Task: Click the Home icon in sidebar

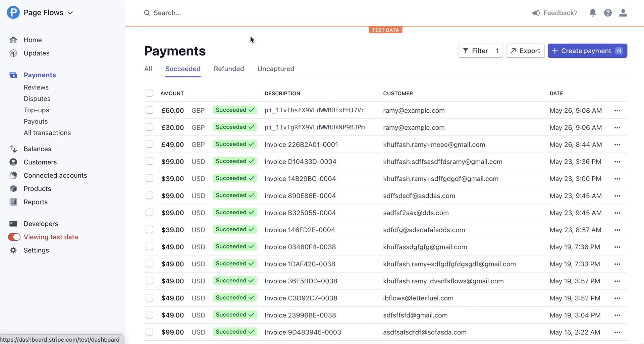Action: coord(13,40)
